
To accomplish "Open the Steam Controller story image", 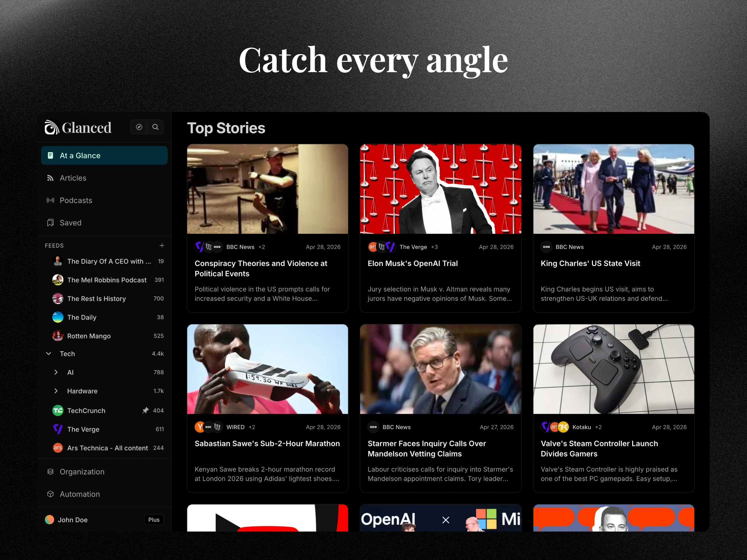I will [613, 369].
